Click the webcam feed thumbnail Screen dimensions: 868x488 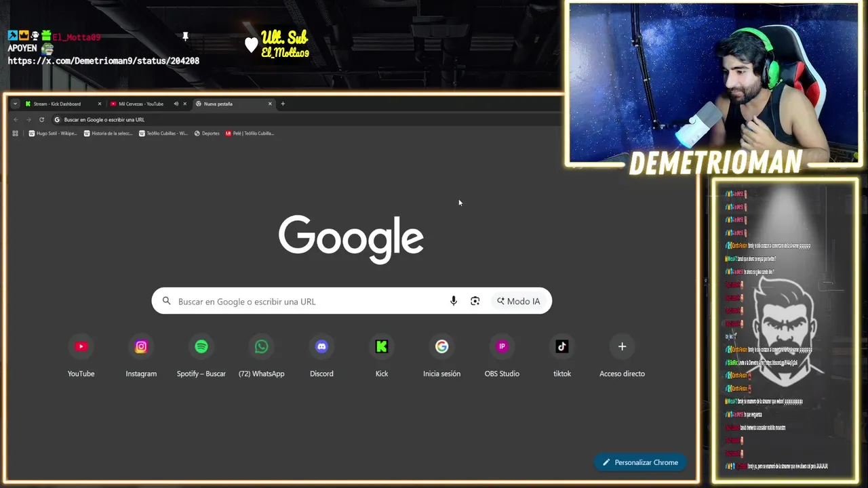click(x=713, y=83)
